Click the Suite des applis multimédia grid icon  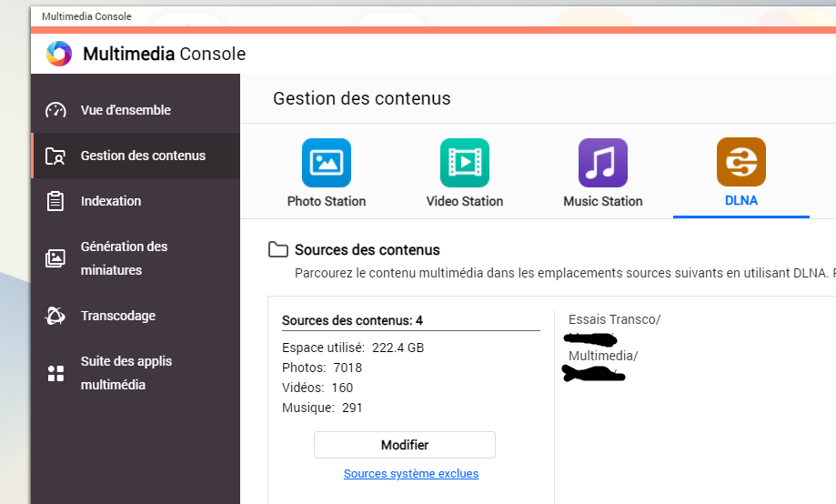[55, 373]
